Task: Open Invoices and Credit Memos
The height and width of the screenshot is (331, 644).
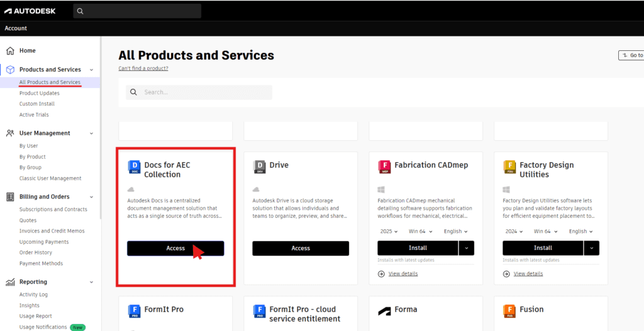Action: coord(52,231)
